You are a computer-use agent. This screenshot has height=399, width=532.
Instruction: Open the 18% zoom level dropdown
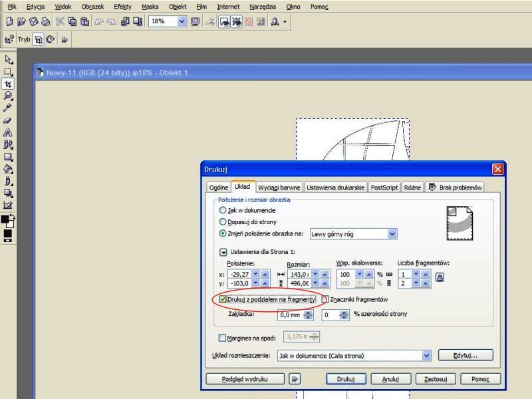coord(182,21)
